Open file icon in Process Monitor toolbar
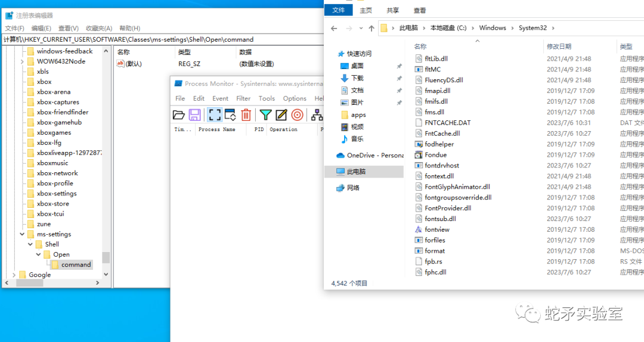The height and width of the screenshot is (342, 644). 179,115
